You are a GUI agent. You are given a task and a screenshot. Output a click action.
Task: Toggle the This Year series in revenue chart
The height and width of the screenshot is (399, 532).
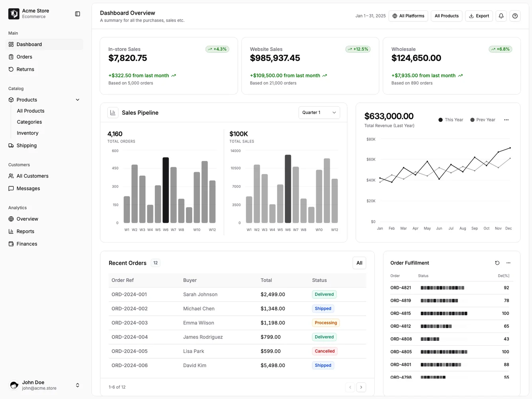[x=450, y=119]
